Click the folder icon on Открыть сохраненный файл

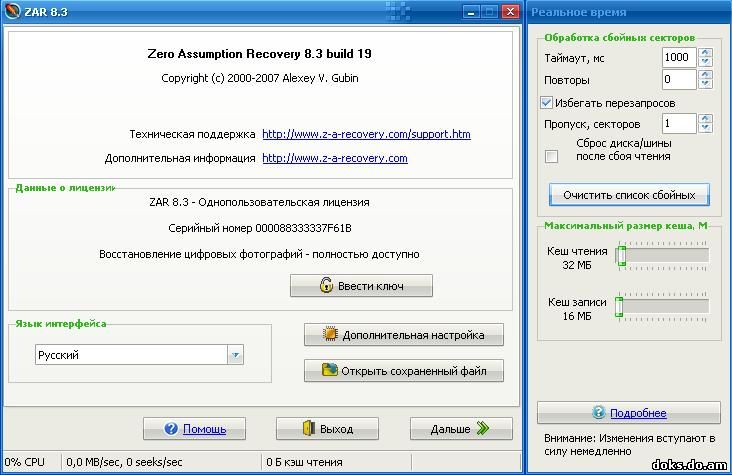330,370
